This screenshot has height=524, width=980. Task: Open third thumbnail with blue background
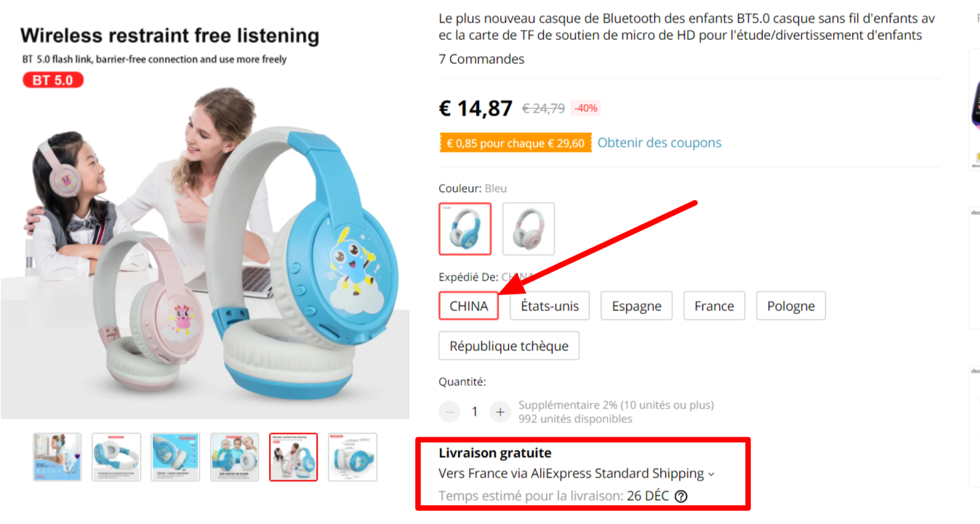(x=175, y=457)
